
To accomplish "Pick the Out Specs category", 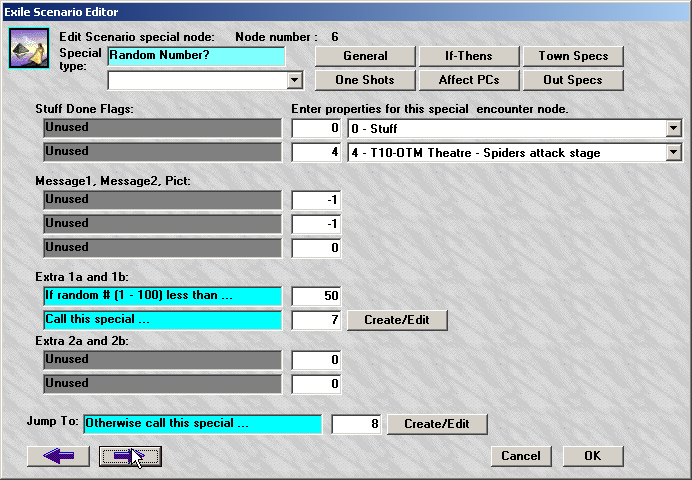I will [580, 80].
